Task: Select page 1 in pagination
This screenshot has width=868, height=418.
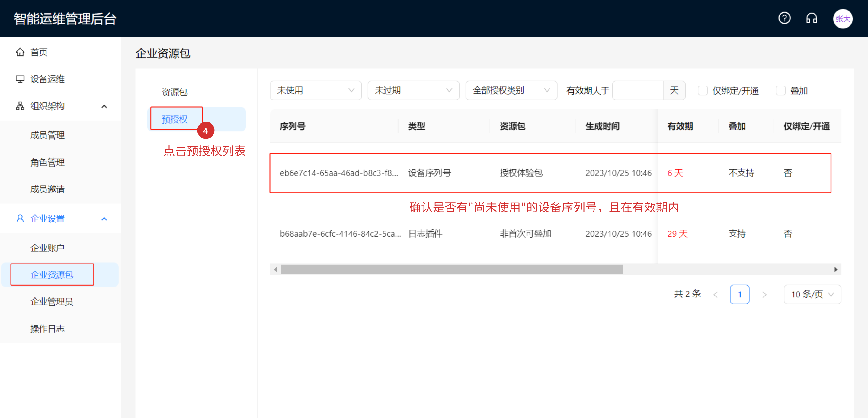Action: point(740,294)
